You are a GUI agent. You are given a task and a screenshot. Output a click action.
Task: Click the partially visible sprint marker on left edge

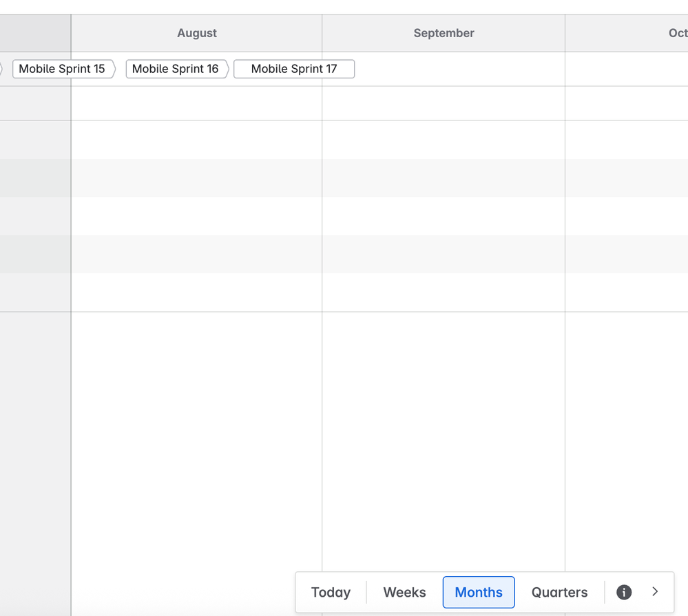tap(3, 69)
